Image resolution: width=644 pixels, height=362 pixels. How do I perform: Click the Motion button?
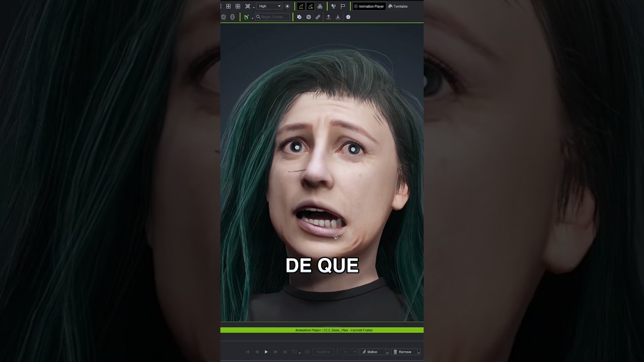(372, 352)
